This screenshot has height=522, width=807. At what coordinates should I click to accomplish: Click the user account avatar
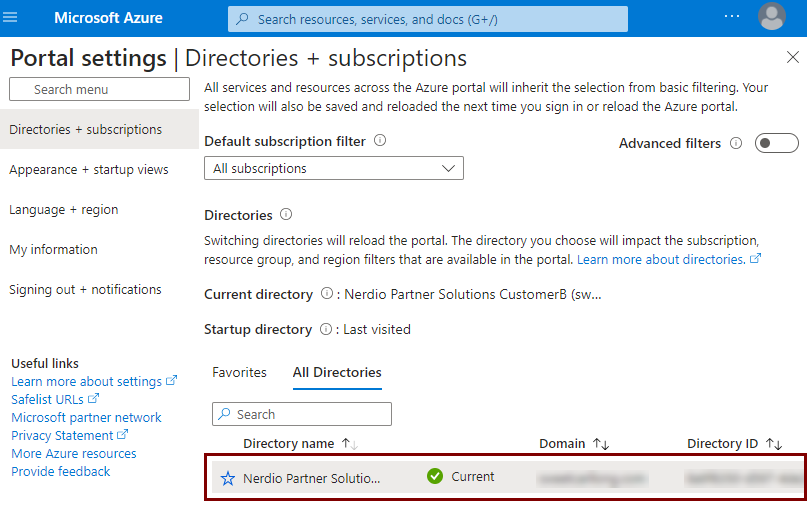pos(771,16)
